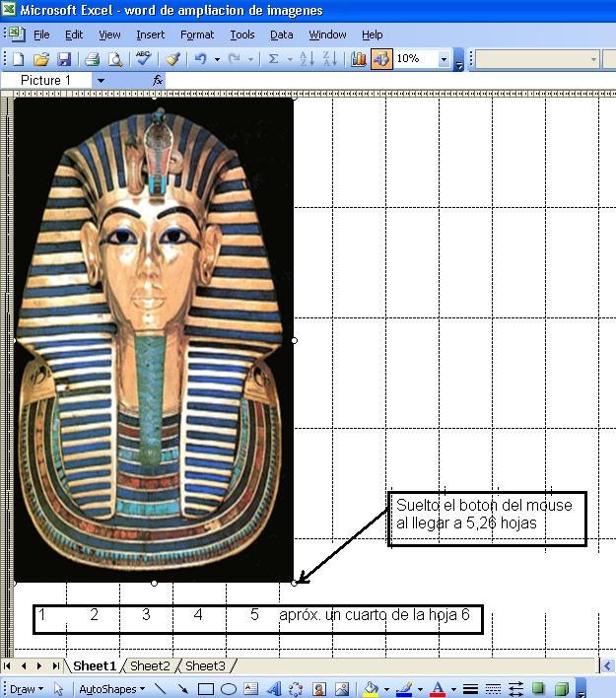Open the Edit menu
Viewport: 616px width, 698px height.
[x=74, y=35]
